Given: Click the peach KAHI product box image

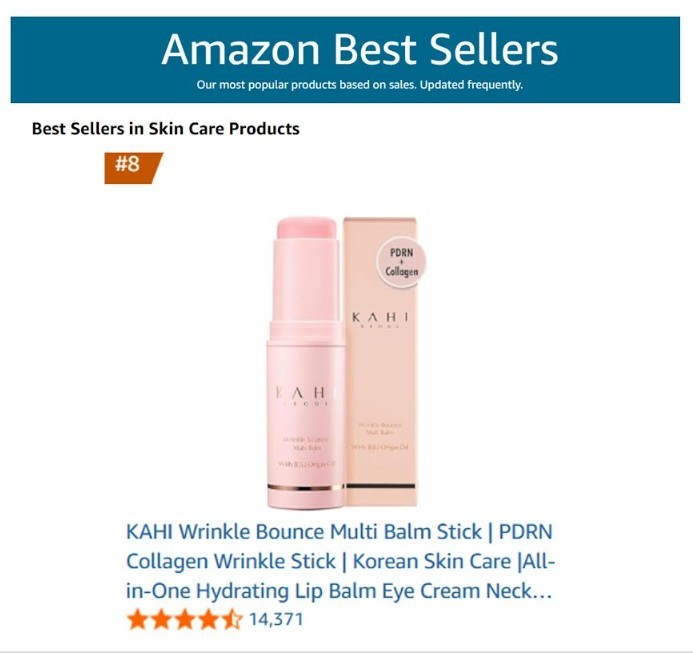Looking at the screenshot, I should click(381, 362).
